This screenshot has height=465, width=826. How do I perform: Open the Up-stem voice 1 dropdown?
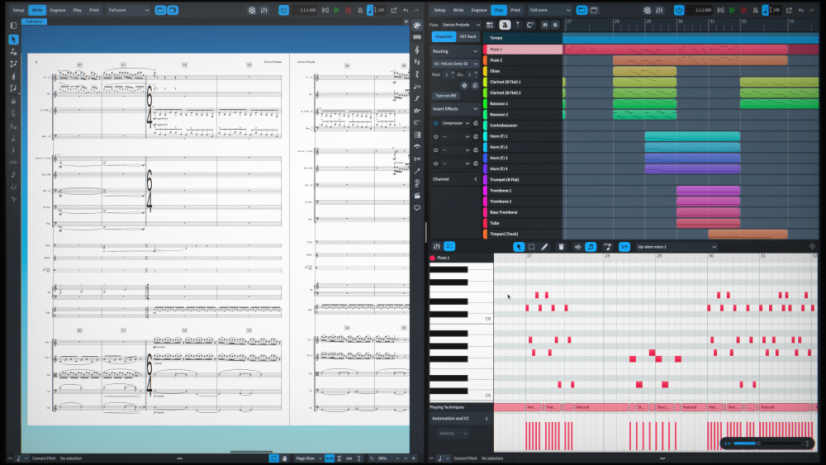(x=676, y=246)
